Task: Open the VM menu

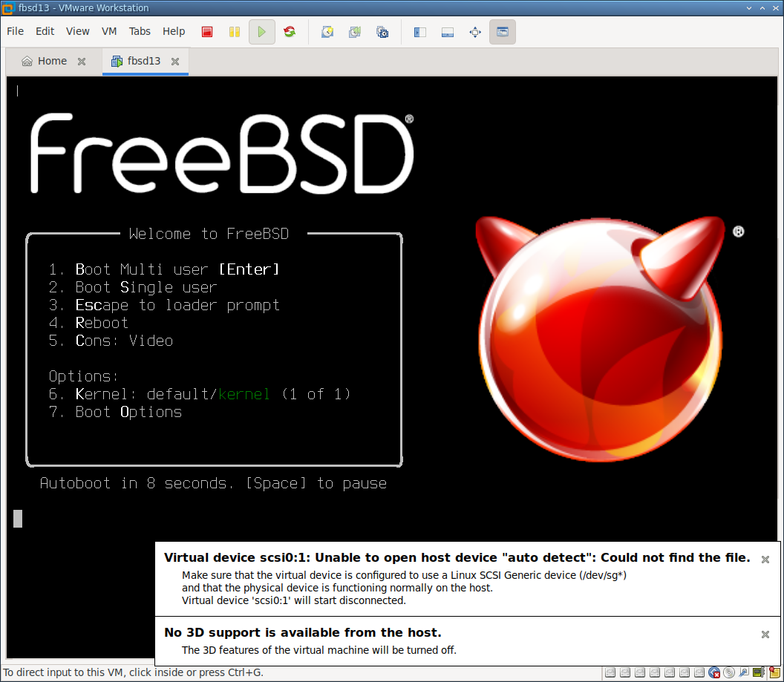Action: click(109, 31)
